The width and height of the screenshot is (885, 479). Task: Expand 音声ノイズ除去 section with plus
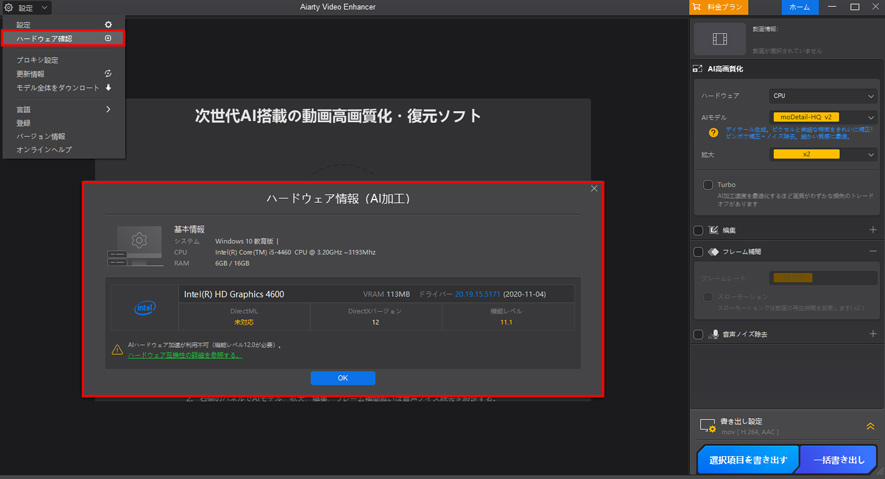[x=873, y=334]
